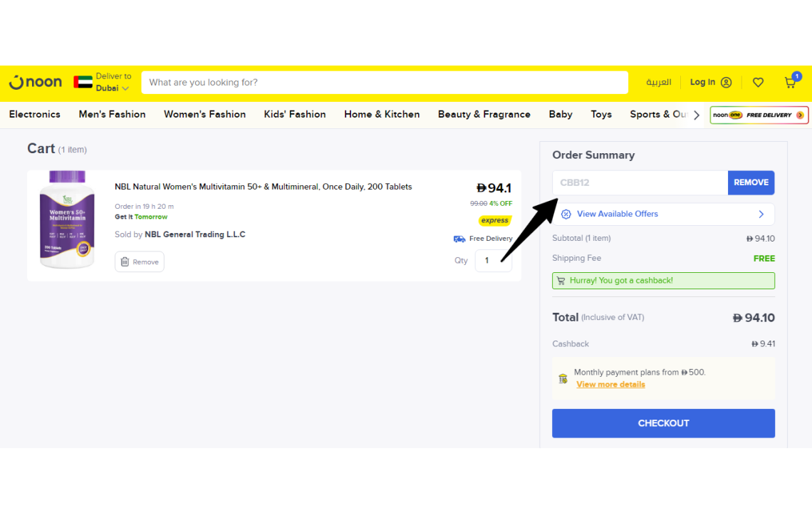The width and height of the screenshot is (812, 513).
Task: Open noon one free delivery banner
Action: point(759,115)
